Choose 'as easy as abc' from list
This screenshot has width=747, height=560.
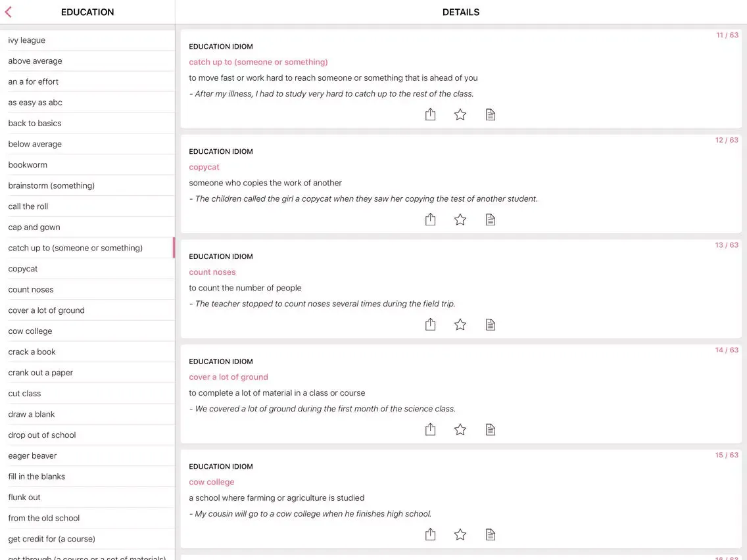click(87, 103)
